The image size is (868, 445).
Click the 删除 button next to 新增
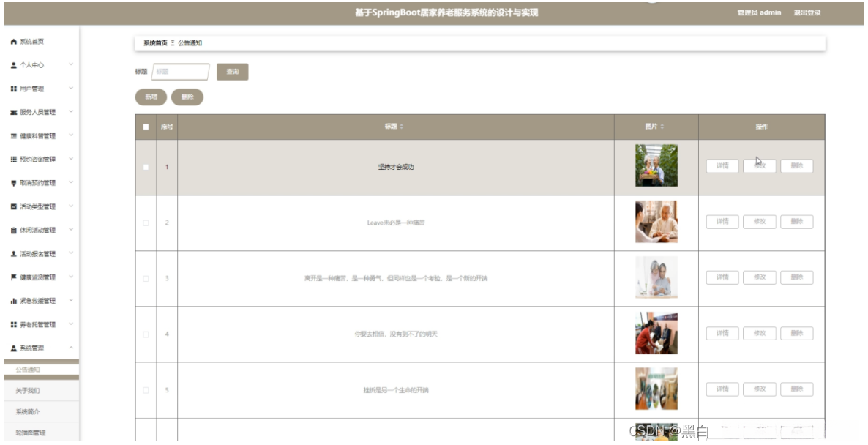coord(187,97)
